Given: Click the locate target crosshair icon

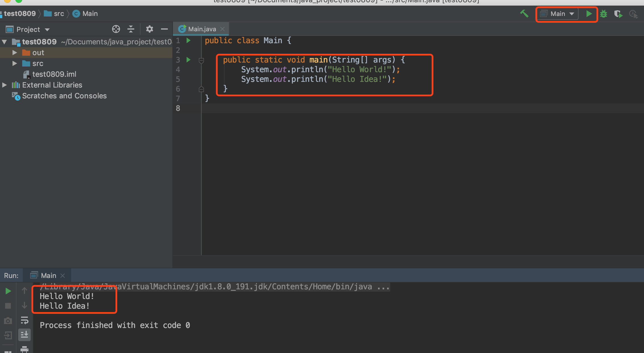Looking at the screenshot, I should [x=116, y=29].
